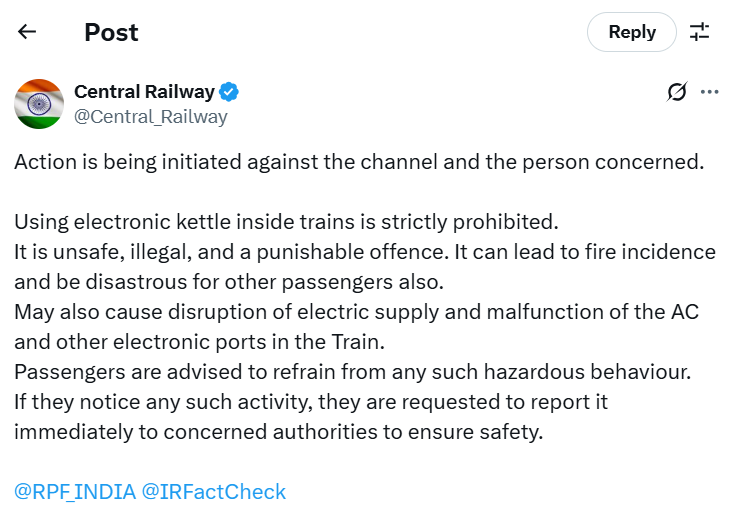This screenshot has height=511, width=741.
Task: Click the blue verified badge
Action: pyautogui.click(x=229, y=92)
